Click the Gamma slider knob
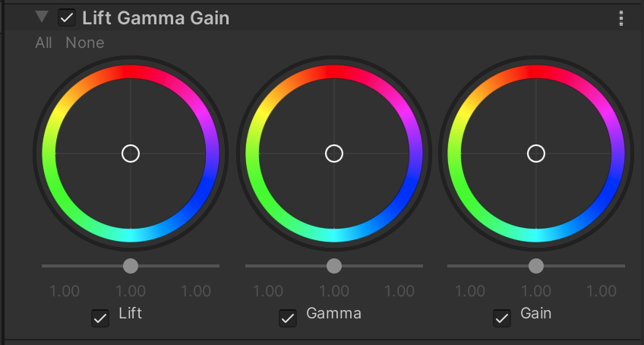Image resolution: width=644 pixels, height=345 pixels. pyautogui.click(x=334, y=265)
